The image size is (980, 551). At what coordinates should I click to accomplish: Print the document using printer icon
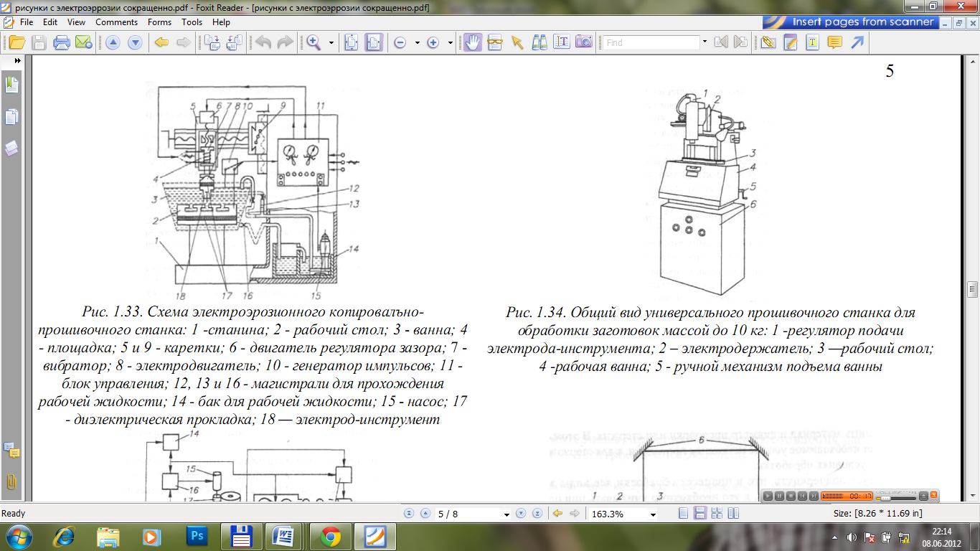click(x=62, y=42)
